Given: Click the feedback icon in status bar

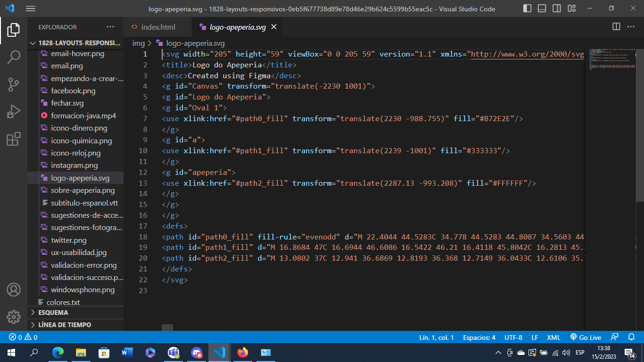Looking at the screenshot, I should pos(614,337).
